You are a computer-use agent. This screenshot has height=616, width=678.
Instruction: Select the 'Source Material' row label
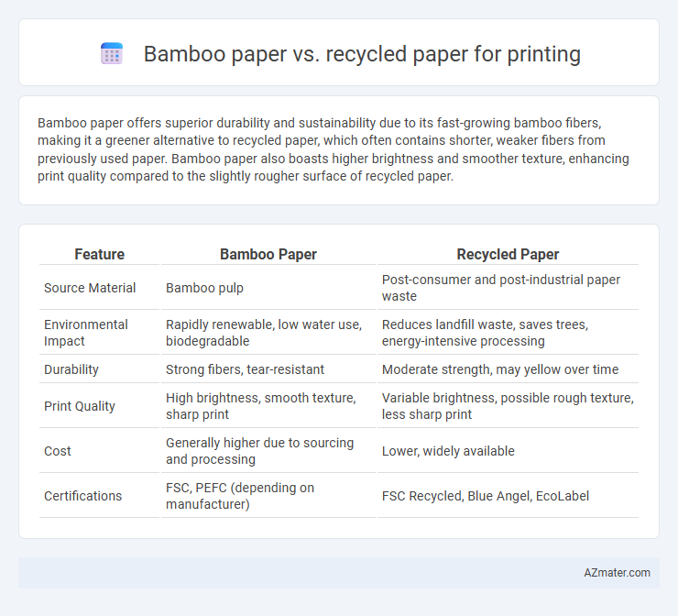tap(90, 288)
